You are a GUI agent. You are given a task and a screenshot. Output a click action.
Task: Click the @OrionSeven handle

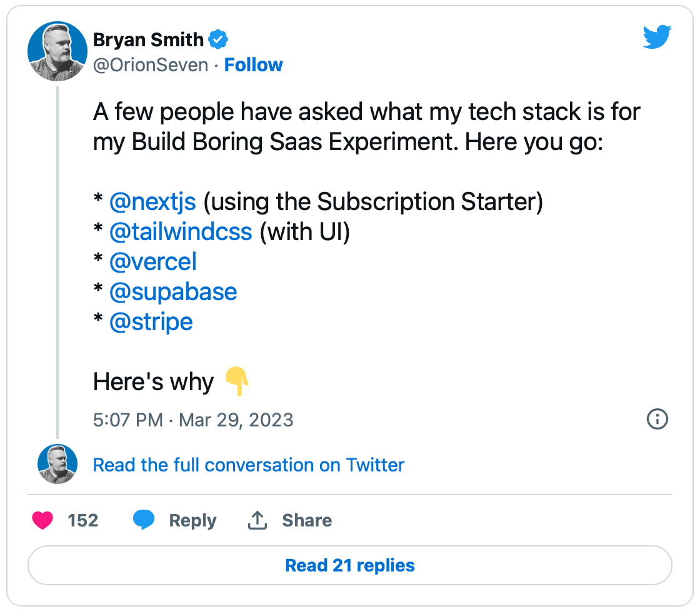tap(151, 65)
